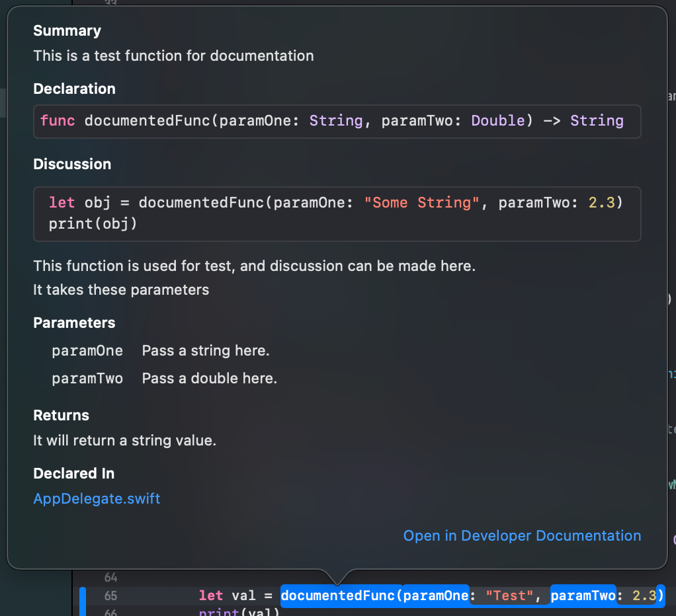Select paramOne in the Parameters section

click(87, 350)
